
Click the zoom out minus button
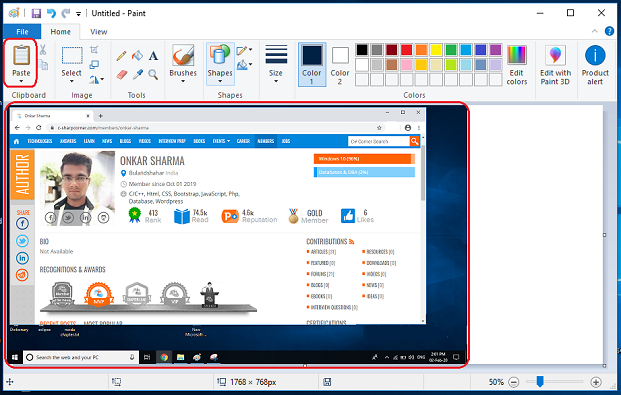pyautogui.click(x=514, y=382)
